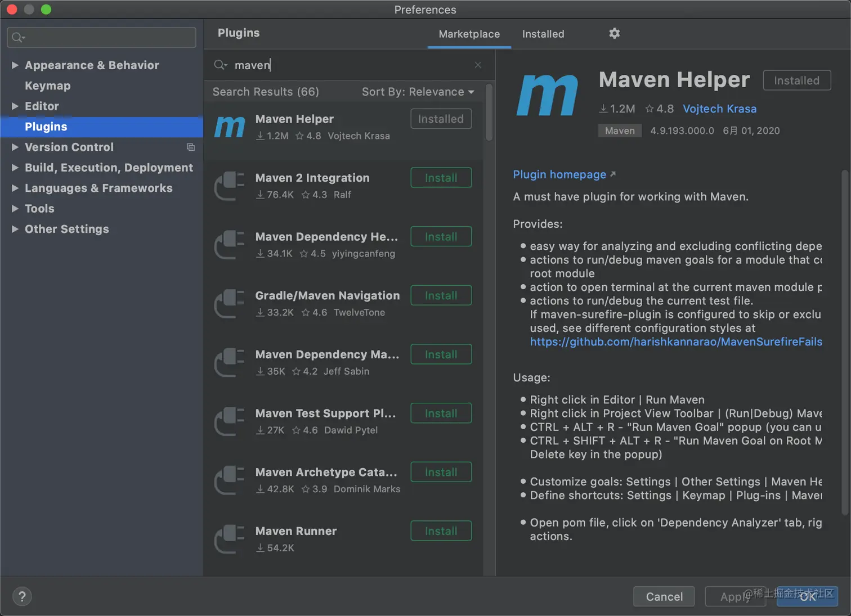Click the Maven Runner plugin icon
This screenshot has height=616, width=851.
pos(230,539)
